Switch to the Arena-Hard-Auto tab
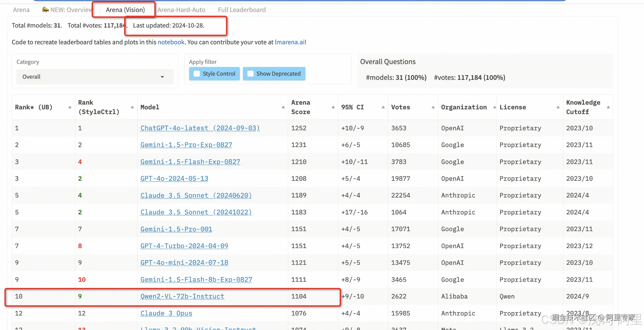 (x=181, y=10)
